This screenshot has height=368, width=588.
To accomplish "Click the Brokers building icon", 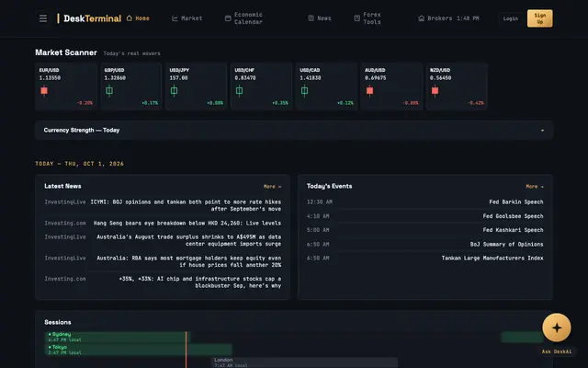I will coord(421,18).
